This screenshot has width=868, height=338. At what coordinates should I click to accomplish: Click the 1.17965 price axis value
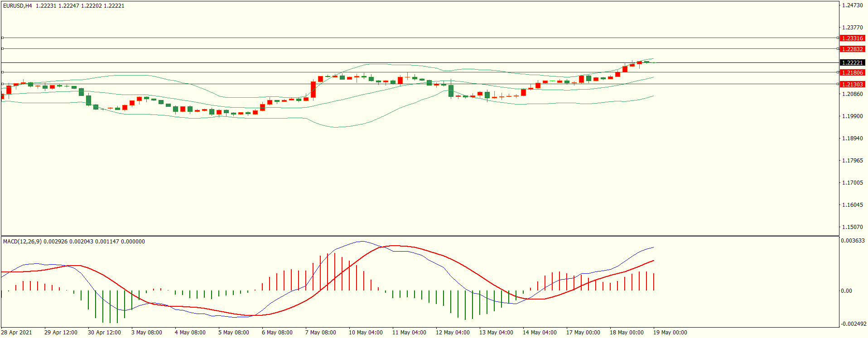(852, 161)
